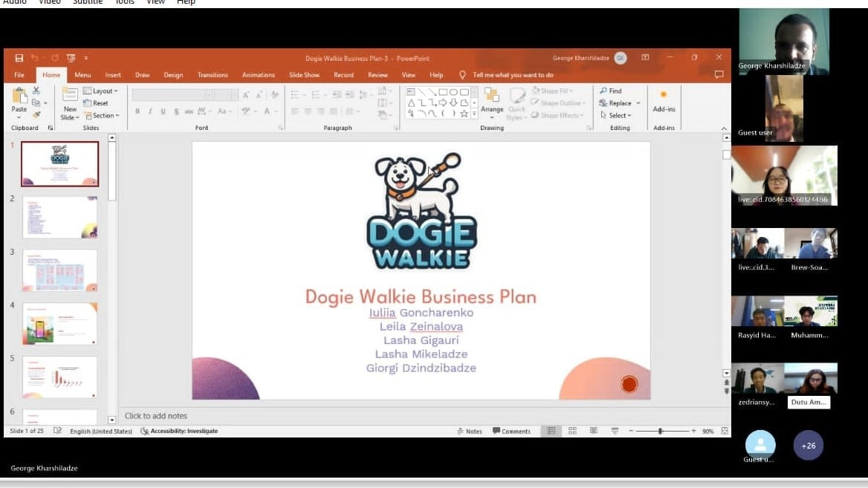Screen dimensions: 868x488
Task: Toggle Italic formatting
Action: tap(150, 111)
